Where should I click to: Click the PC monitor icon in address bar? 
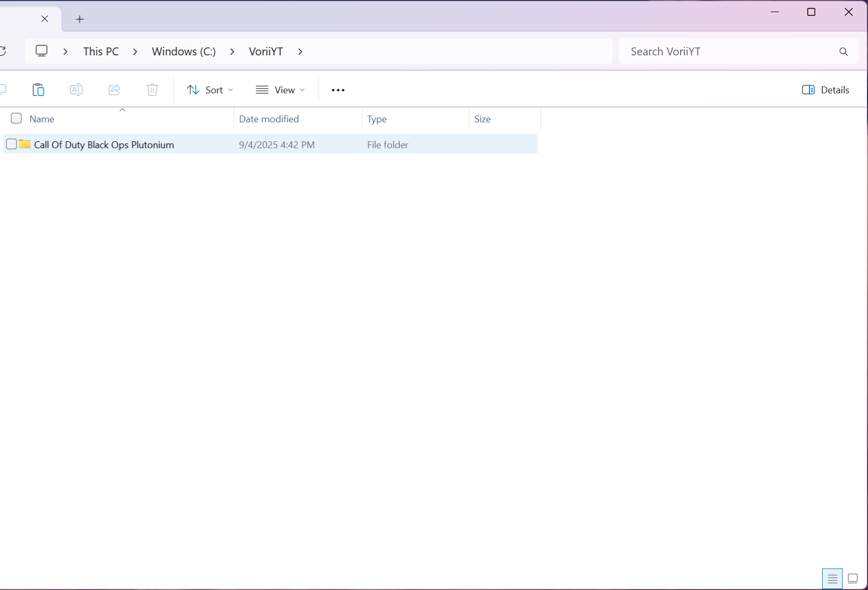tap(42, 51)
